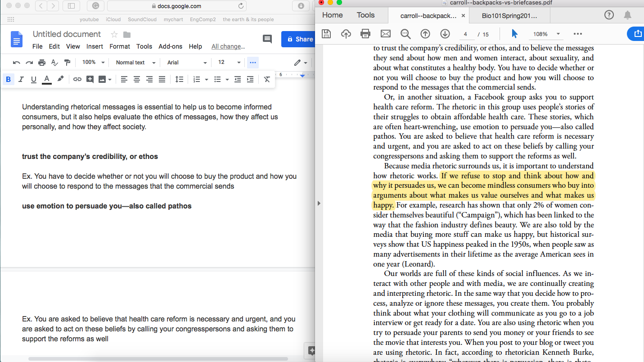Apply numbered list formatting

pos(197,80)
